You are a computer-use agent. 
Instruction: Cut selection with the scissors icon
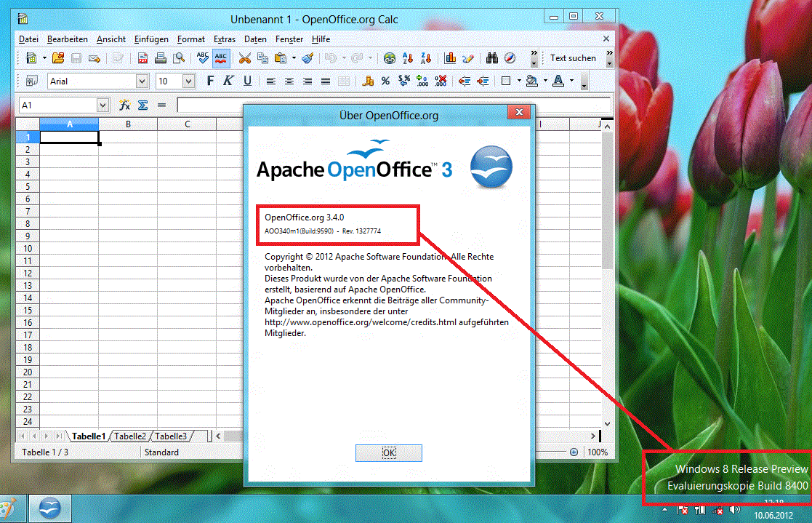pos(245,58)
